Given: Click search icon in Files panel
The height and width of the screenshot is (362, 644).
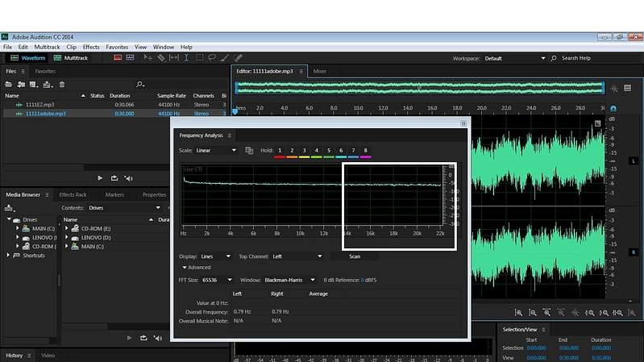Looking at the screenshot, I should 140,84.
